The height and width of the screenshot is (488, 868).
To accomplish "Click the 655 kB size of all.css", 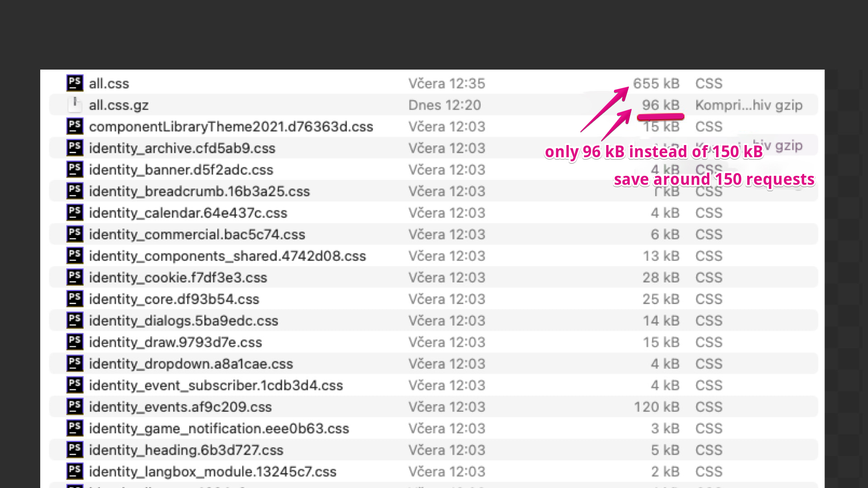I will (x=656, y=84).
